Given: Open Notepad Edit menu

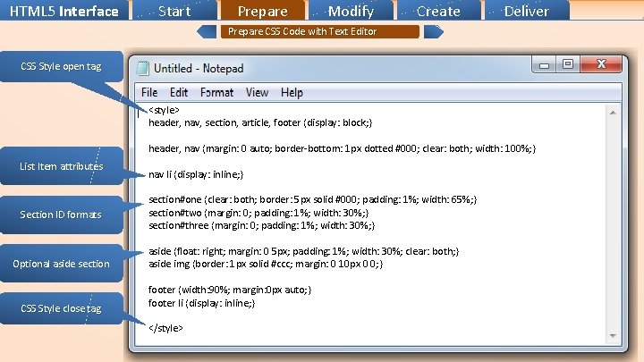Looking at the screenshot, I should click(x=179, y=92).
